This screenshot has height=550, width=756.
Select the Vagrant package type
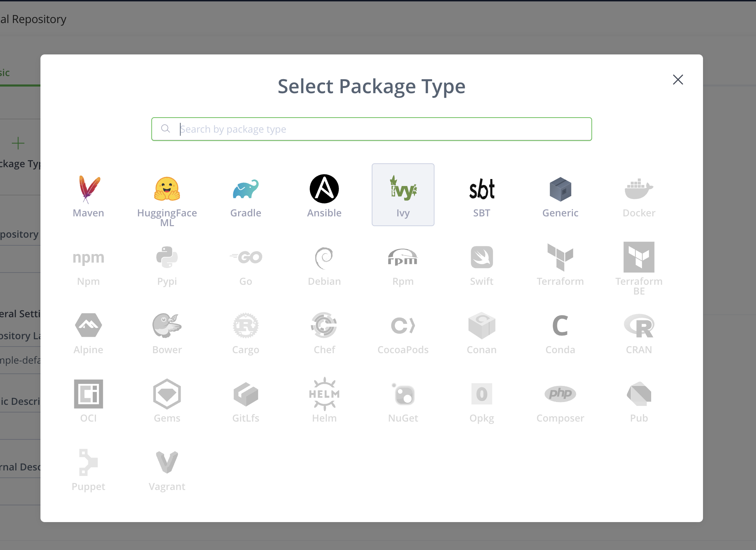(167, 468)
